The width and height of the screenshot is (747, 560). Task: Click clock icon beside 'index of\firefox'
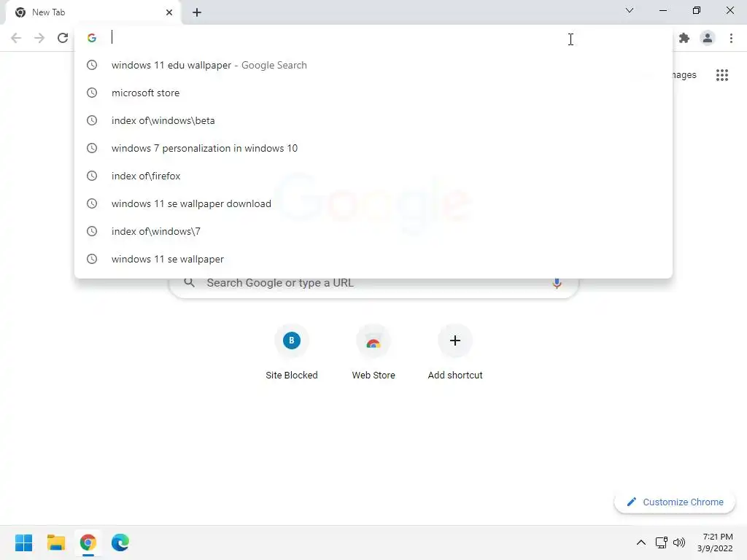coord(92,176)
